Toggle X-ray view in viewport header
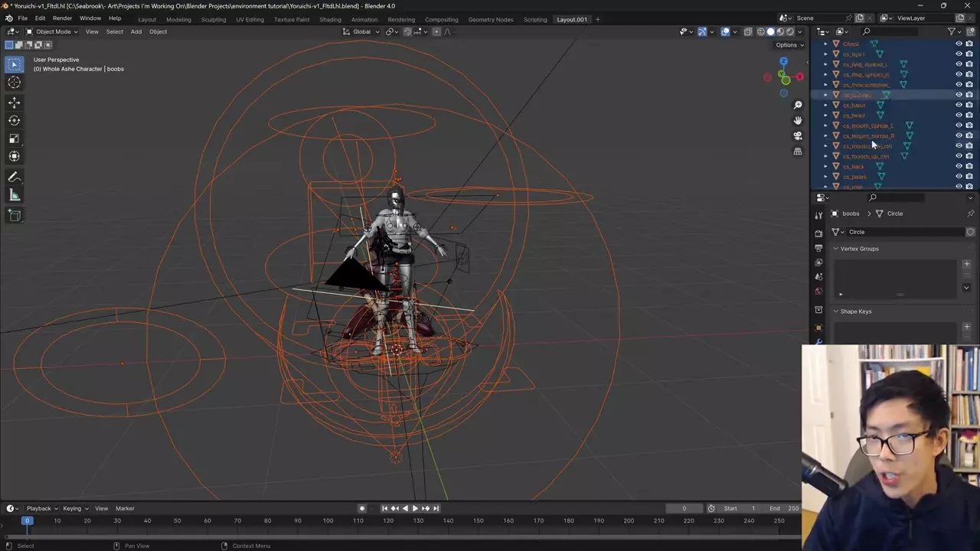Screen dimensions: 980x551 [x=748, y=31]
